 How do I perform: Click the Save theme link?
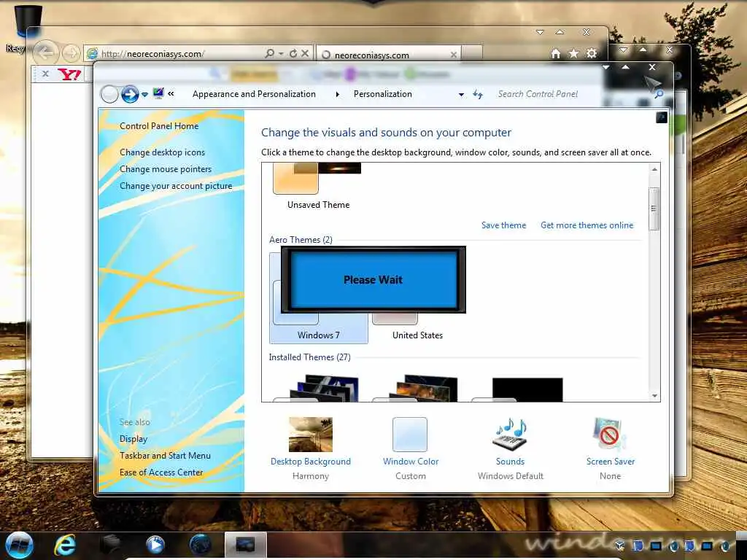[503, 225]
